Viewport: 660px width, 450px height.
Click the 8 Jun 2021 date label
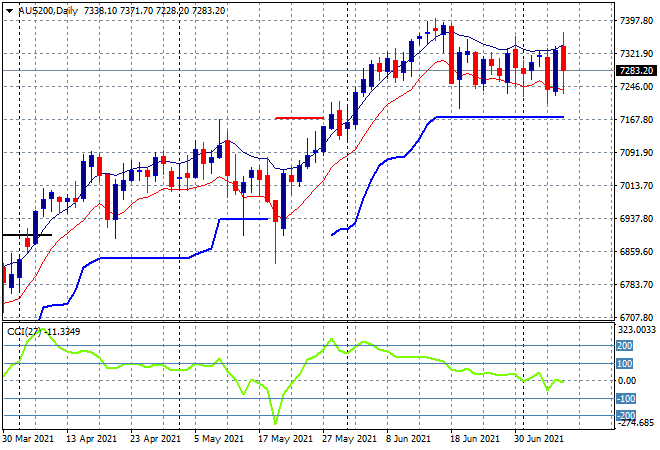408,439
